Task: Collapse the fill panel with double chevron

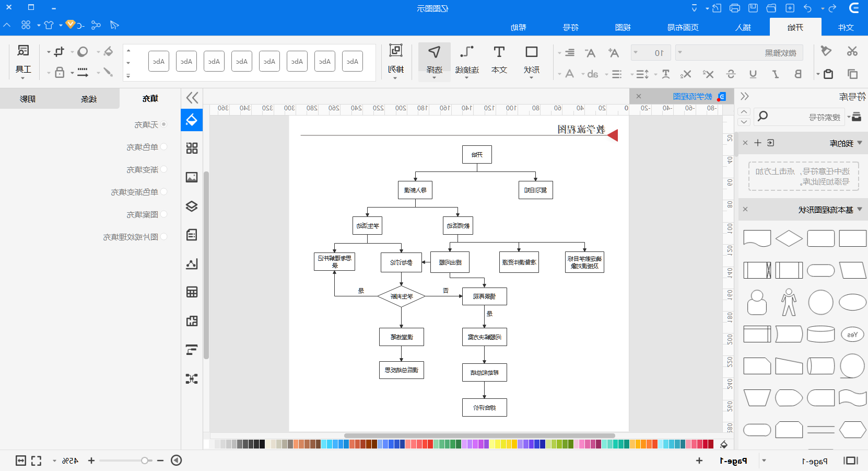Action: (x=192, y=97)
